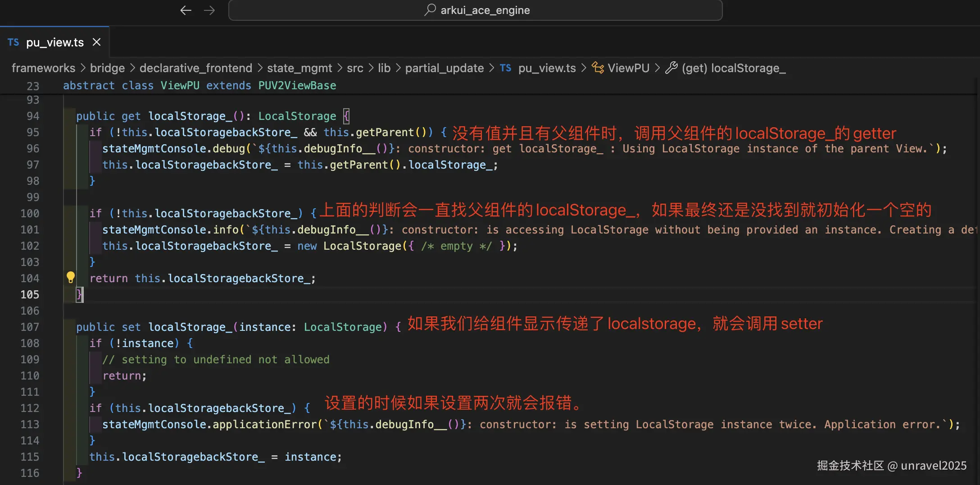The image size is (980, 485).
Task: Click the TypeScript icon on pu_view.ts tab
Action: [14, 42]
